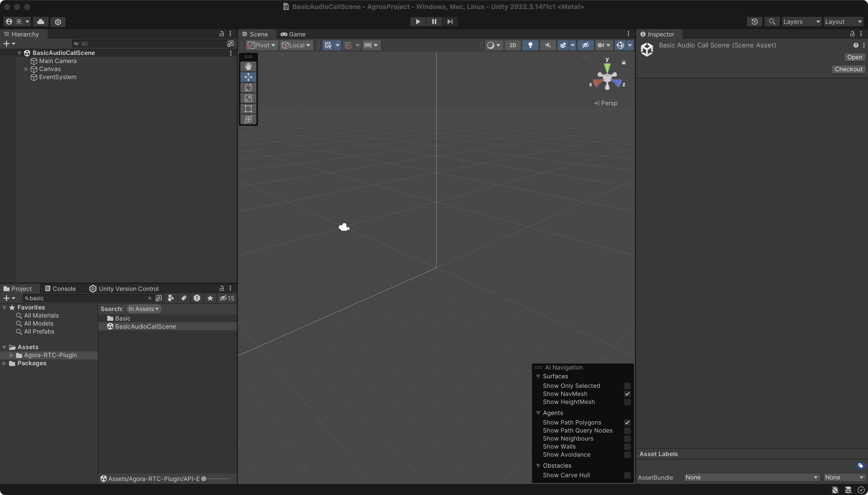The image size is (868, 495).
Task: Click Search by Type icon
Action: coord(171,298)
